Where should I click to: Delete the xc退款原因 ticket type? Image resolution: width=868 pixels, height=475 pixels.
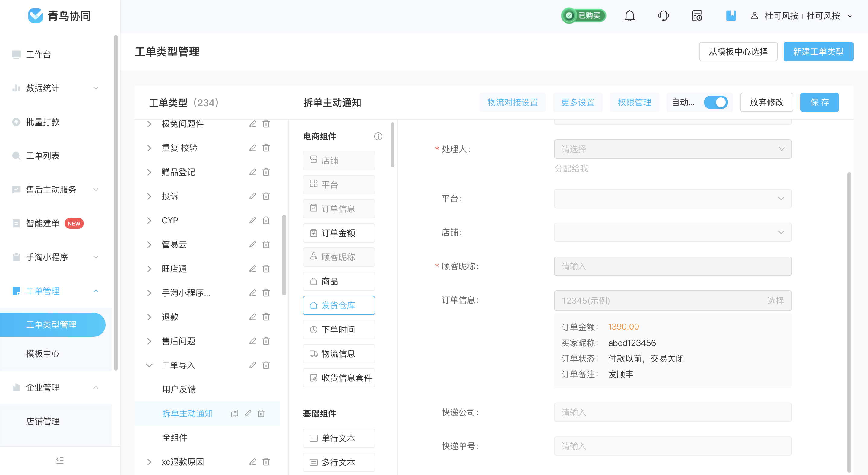266,462
